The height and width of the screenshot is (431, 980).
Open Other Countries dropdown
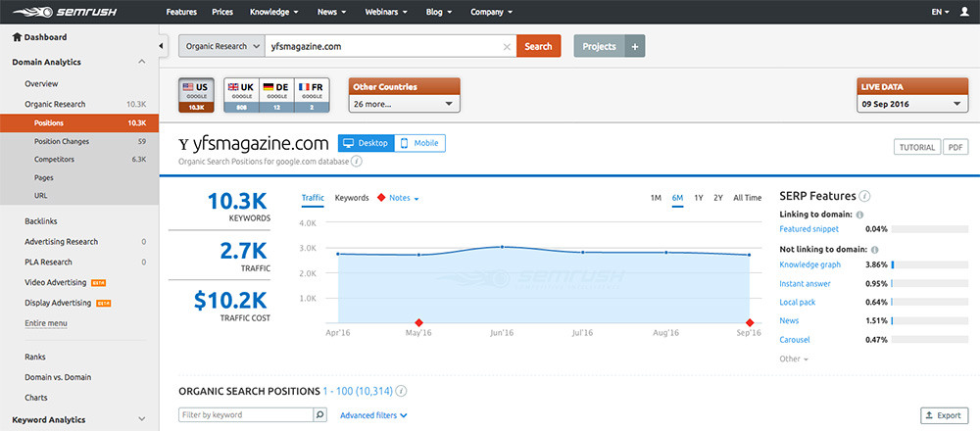click(x=405, y=104)
